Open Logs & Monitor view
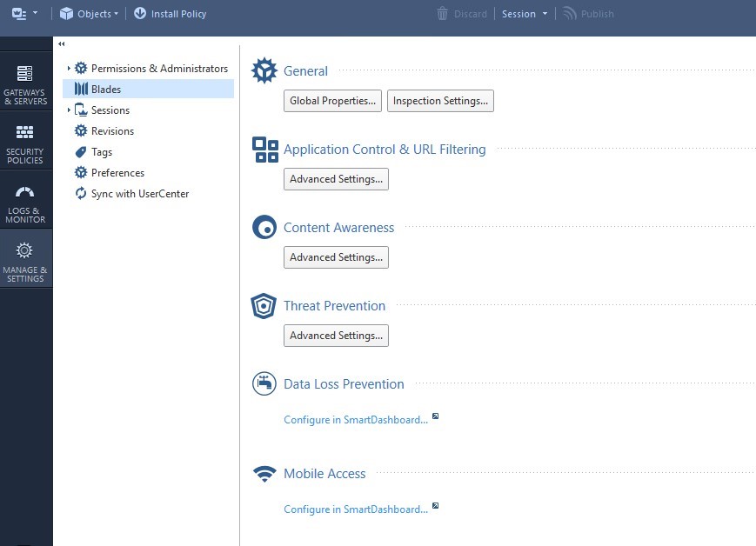This screenshot has height=546, width=756. pyautogui.click(x=25, y=203)
